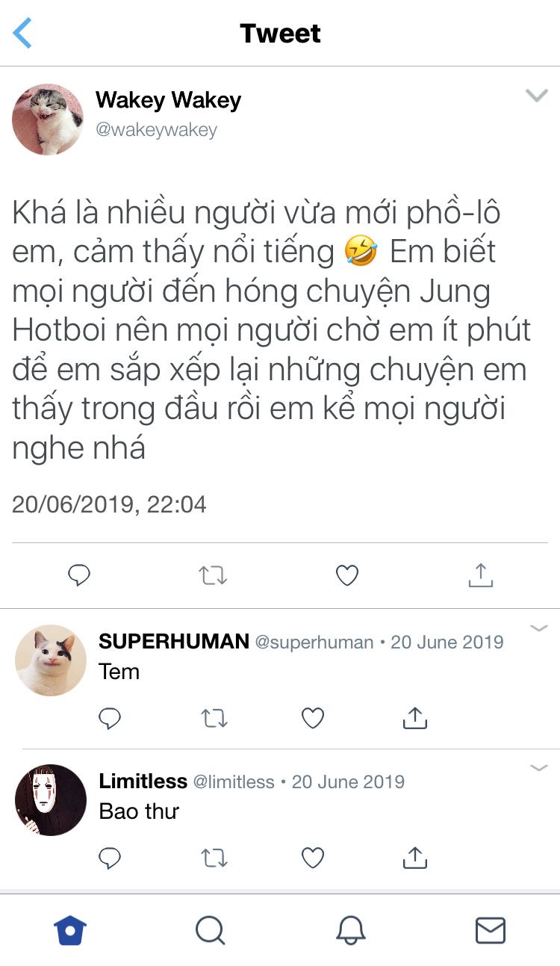Open options chevron on Wakey Wakey tweet

537,95
